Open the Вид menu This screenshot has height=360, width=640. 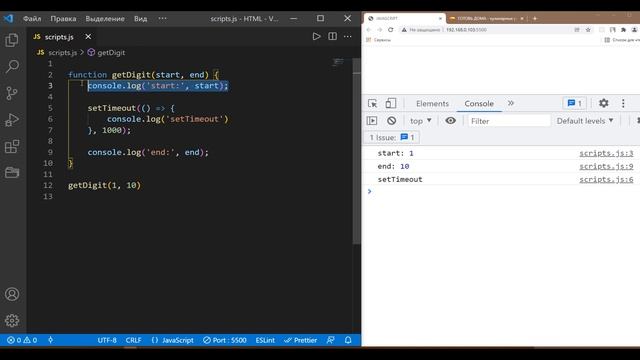coord(140,19)
